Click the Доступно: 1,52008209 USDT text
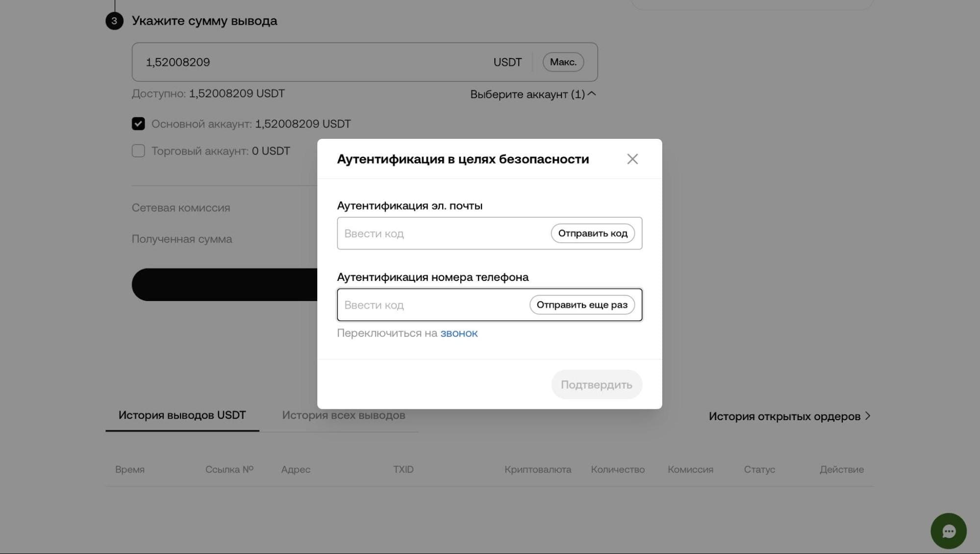This screenshot has width=980, height=554. pos(208,94)
